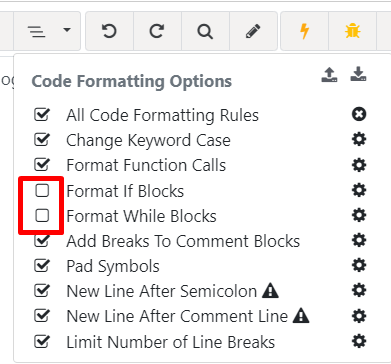Screen dimensions: 391x364
Task: Click the pencil edit icon
Action: tap(253, 31)
